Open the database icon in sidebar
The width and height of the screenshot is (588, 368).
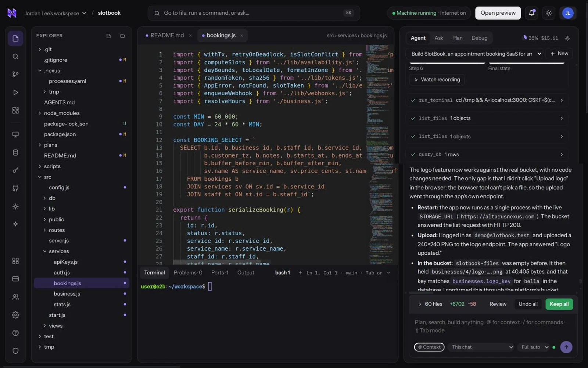[x=15, y=152]
